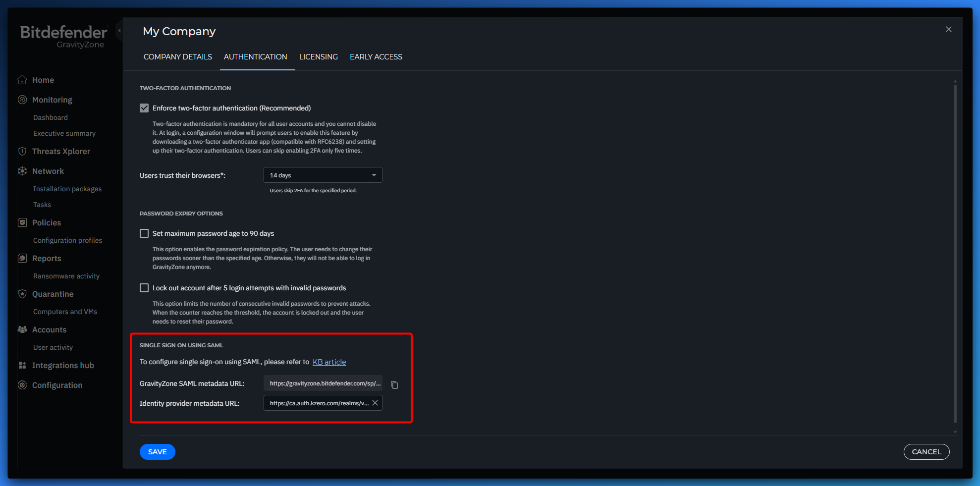Uncheck Enforce two-factor authentication
The height and width of the screenshot is (486, 980).
[144, 108]
